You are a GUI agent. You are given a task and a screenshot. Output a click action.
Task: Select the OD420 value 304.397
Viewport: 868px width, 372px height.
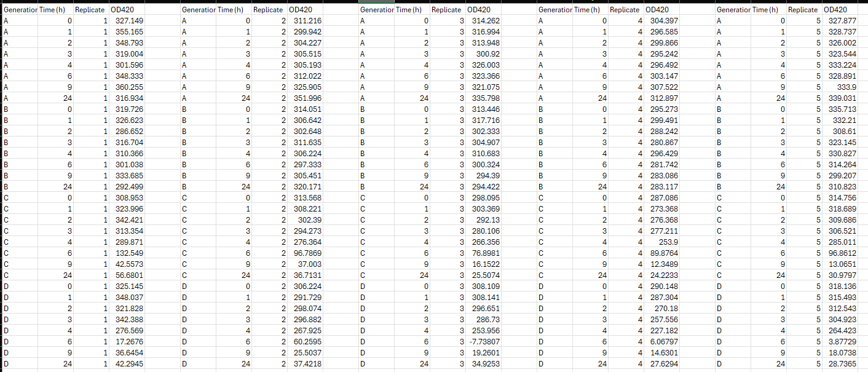(663, 21)
